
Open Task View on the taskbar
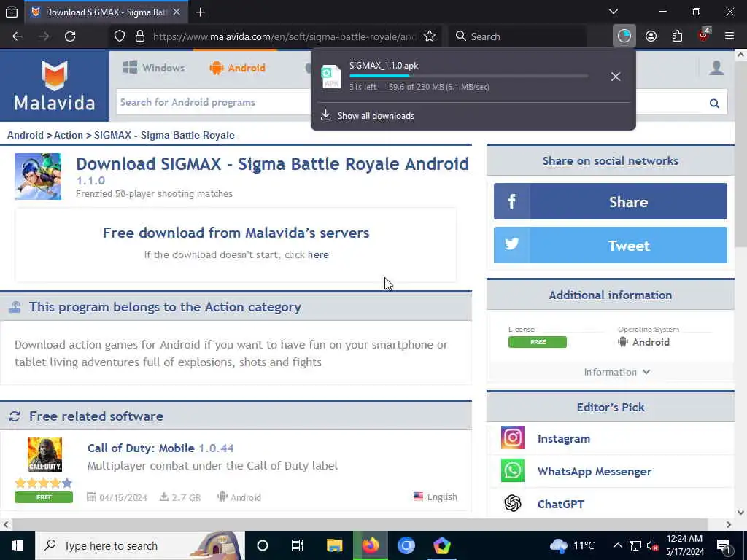tap(298, 545)
